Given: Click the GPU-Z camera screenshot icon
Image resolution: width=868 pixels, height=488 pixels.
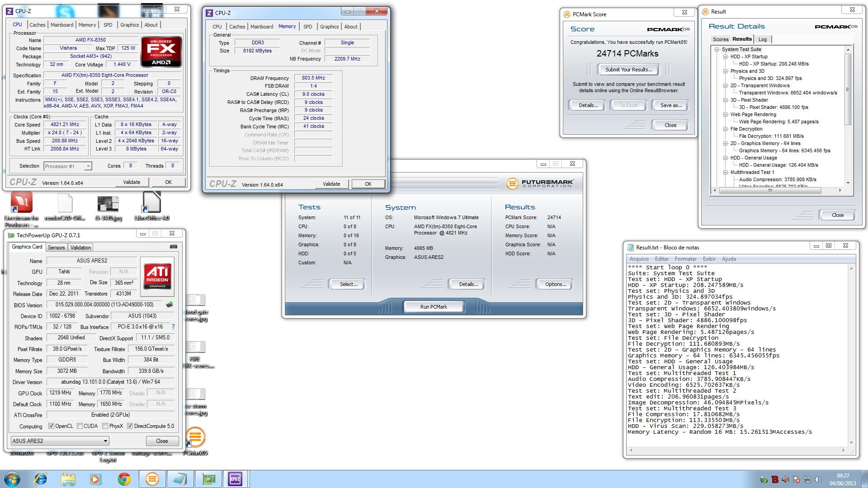Looking at the screenshot, I should [173, 247].
